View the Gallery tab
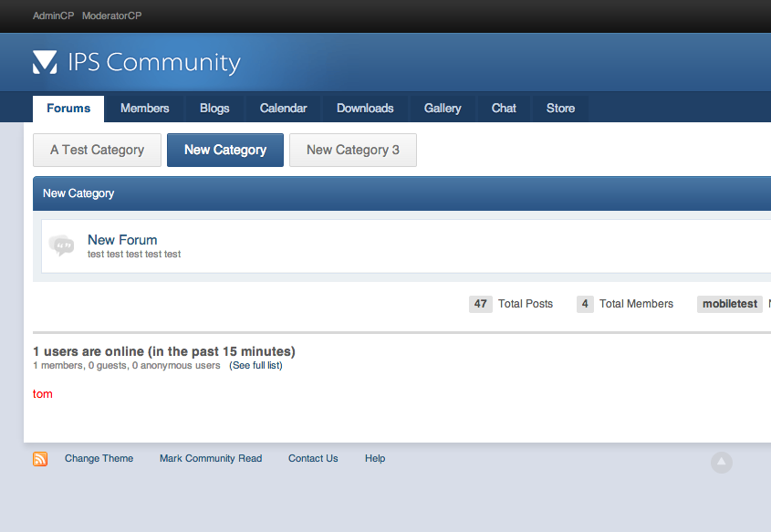The width and height of the screenshot is (771, 532). pyautogui.click(x=443, y=109)
